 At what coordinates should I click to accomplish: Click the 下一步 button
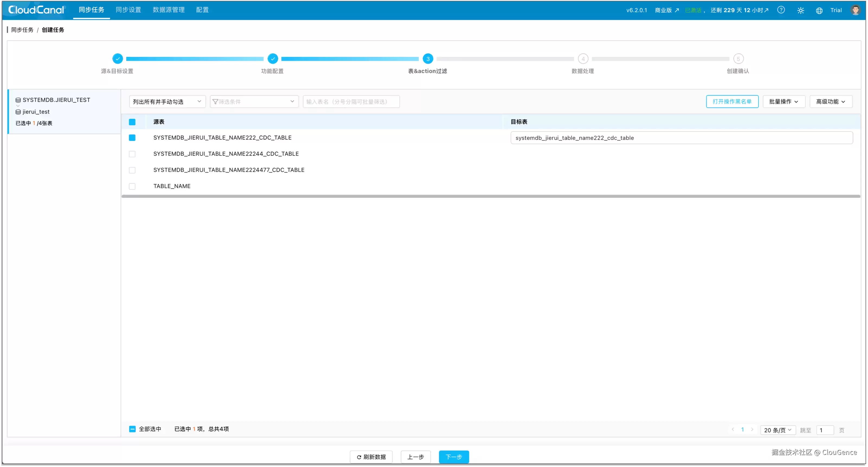tap(454, 456)
